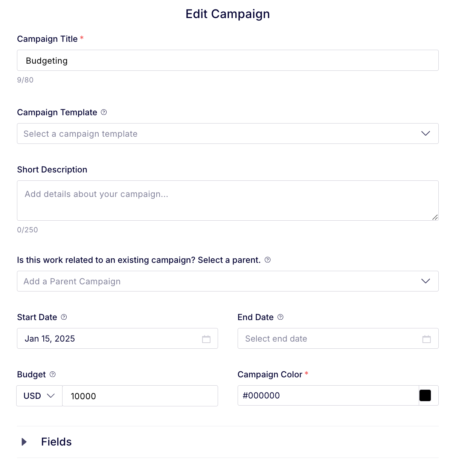Open the Add a Parent Campaign dropdown
This screenshot has height=470, width=476.
228,281
